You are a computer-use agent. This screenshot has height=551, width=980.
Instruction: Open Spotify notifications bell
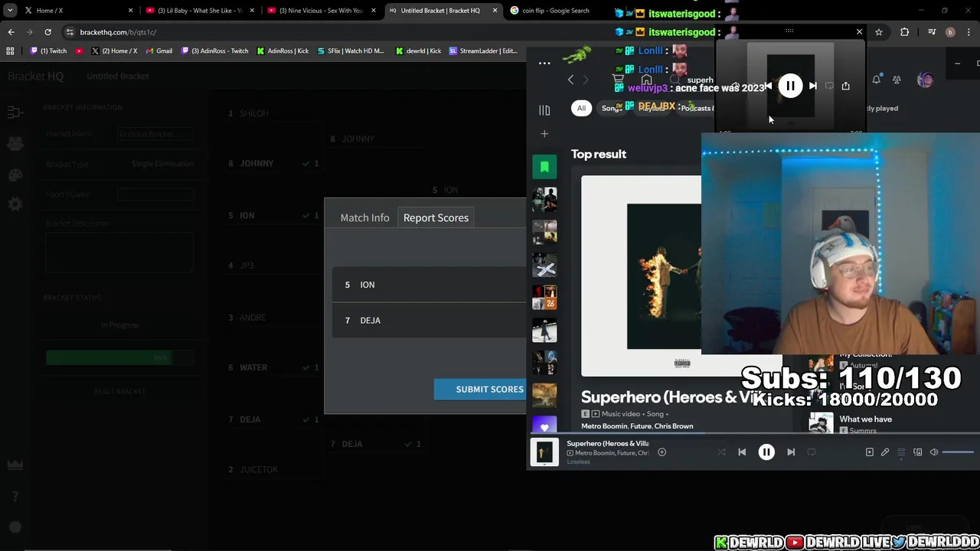click(x=877, y=80)
